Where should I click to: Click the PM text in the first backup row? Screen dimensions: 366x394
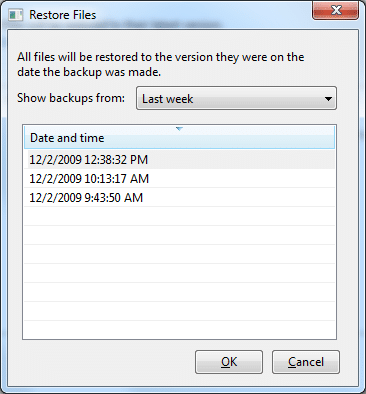(x=139, y=160)
